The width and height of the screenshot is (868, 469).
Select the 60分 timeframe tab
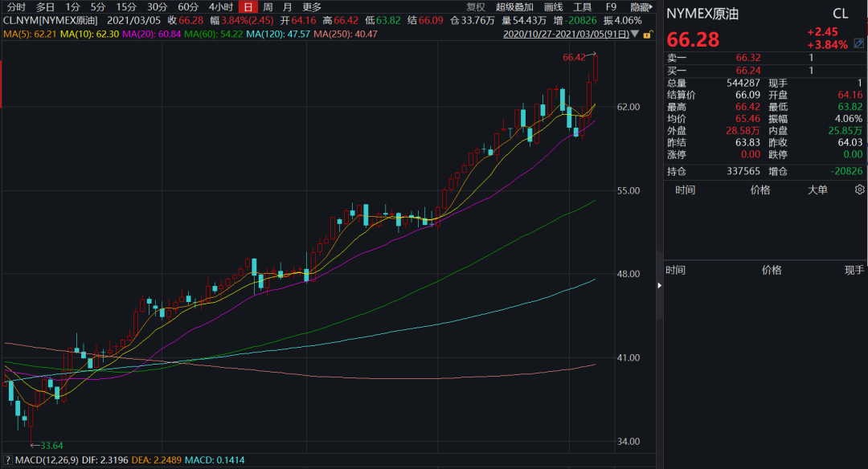click(187, 6)
